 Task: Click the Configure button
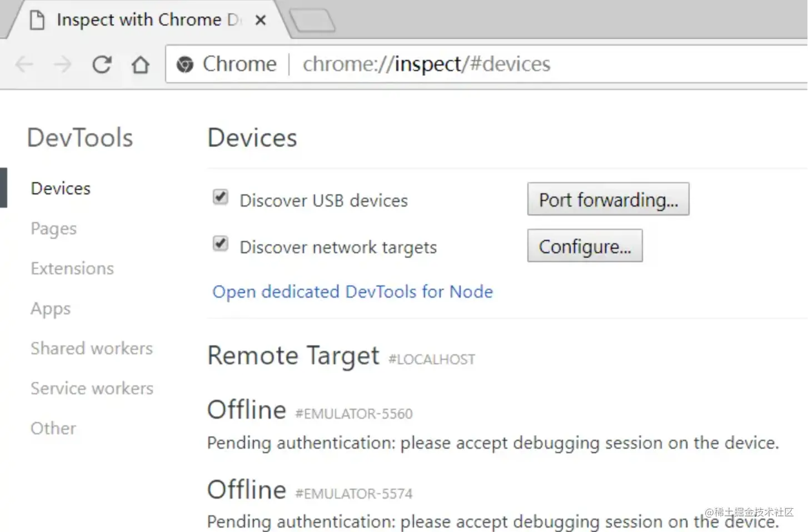click(585, 246)
